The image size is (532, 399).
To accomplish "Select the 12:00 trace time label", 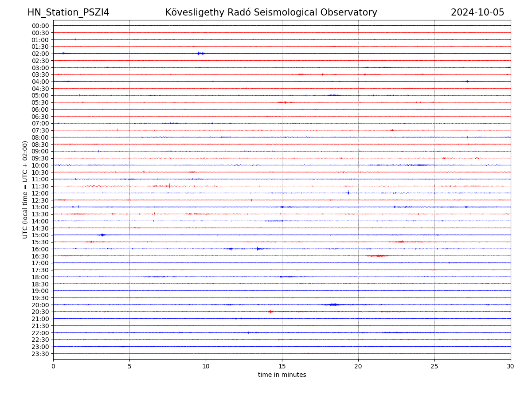I will (x=40, y=193).
